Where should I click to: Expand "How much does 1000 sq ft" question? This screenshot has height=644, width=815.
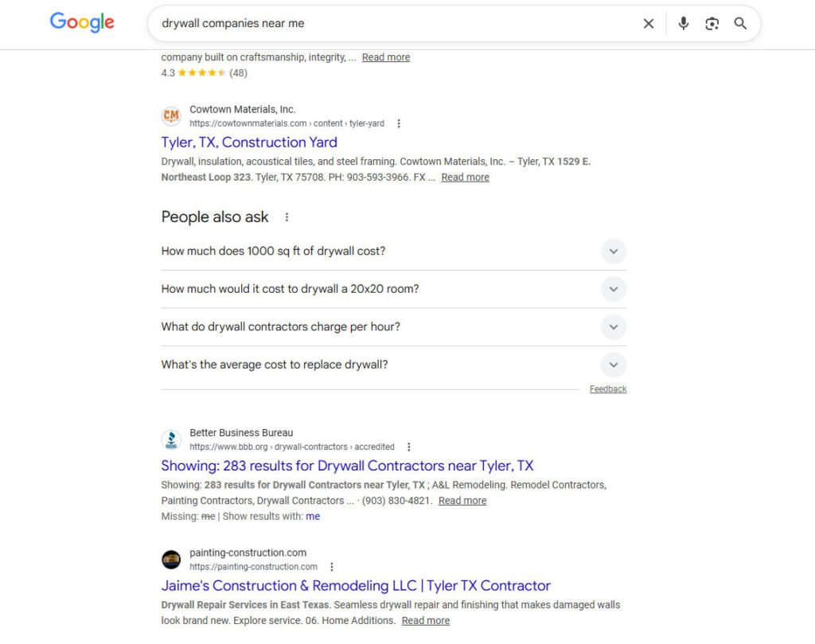pyautogui.click(x=613, y=252)
